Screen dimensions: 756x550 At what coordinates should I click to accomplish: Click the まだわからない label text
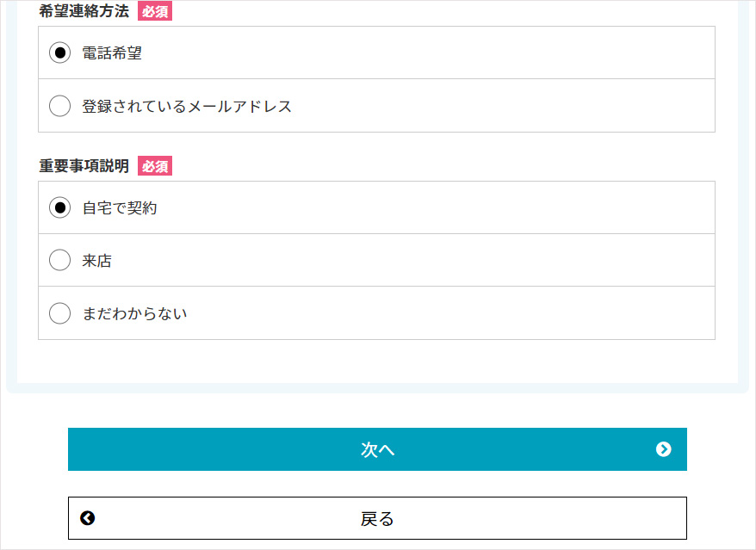[134, 314]
